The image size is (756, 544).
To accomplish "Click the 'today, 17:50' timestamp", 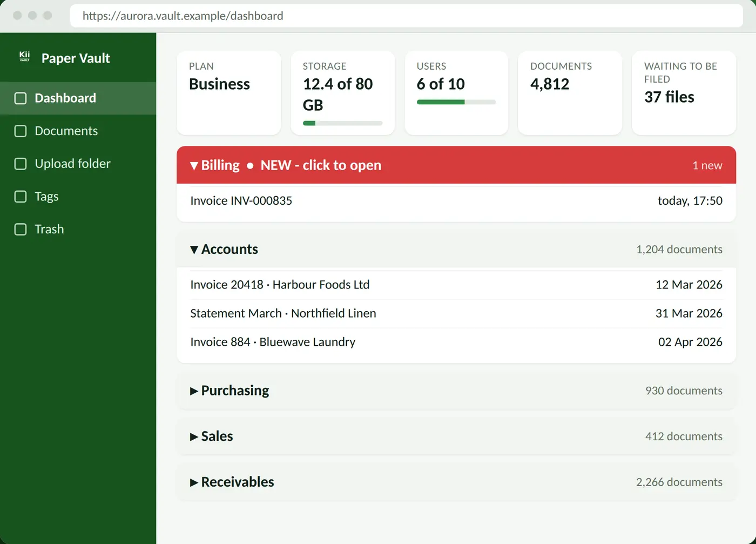I will pyautogui.click(x=690, y=201).
